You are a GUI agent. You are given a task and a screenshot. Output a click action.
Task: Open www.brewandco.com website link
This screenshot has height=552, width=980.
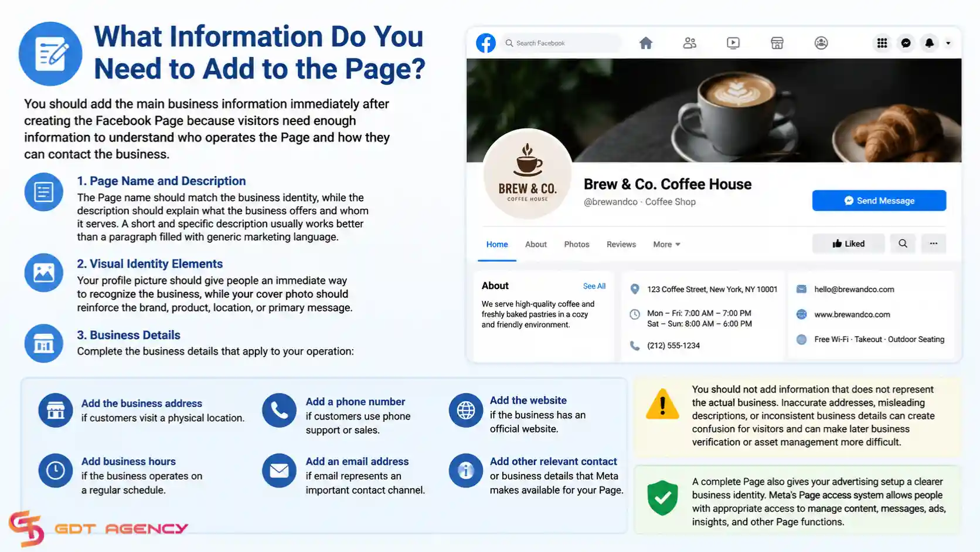tap(852, 314)
